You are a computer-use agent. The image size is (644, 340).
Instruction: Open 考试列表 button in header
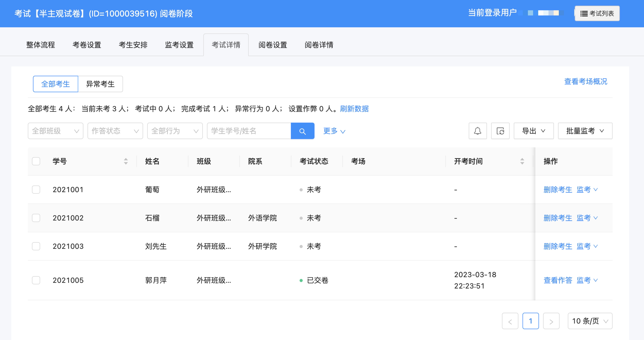pos(597,13)
